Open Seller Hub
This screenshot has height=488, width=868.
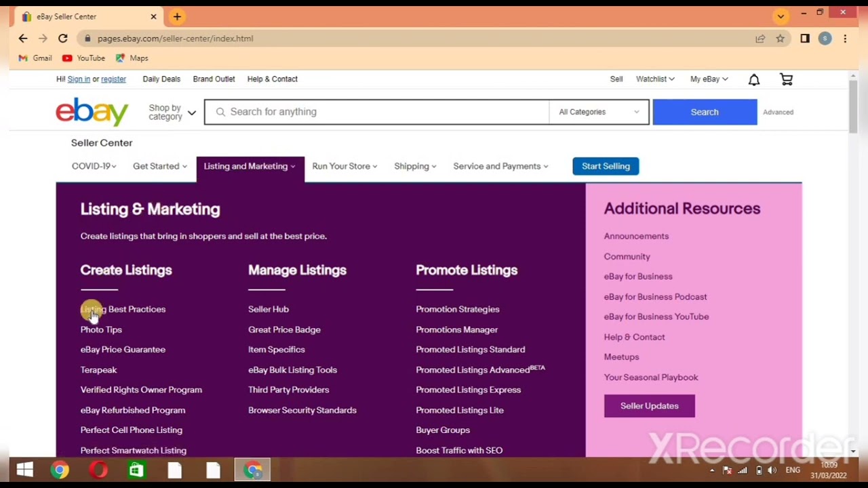point(269,309)
